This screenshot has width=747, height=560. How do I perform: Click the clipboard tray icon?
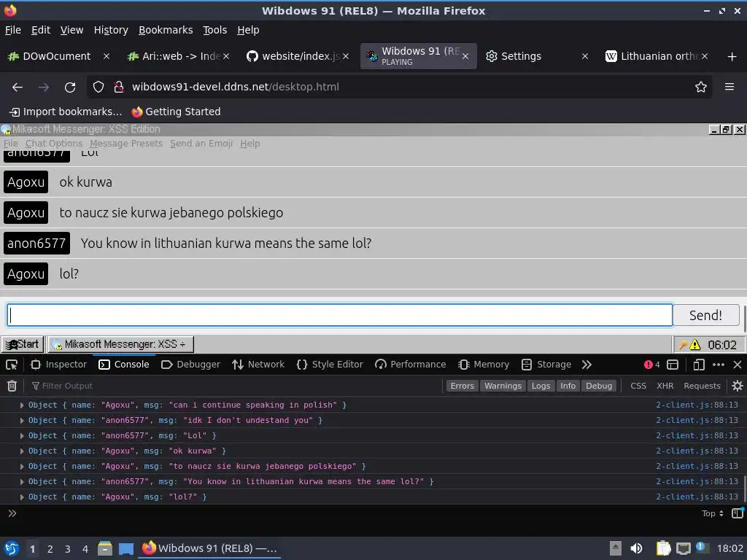tap(663, 548)
